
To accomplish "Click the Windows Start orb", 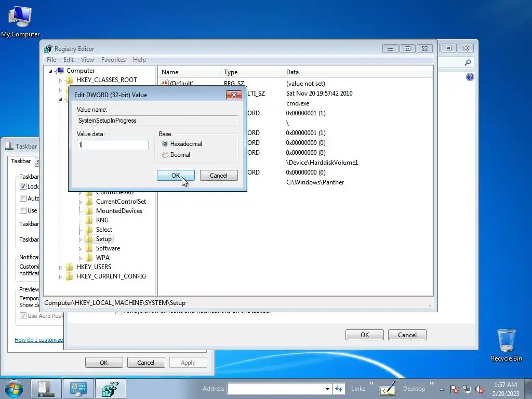I will click(x=14, y=389).
